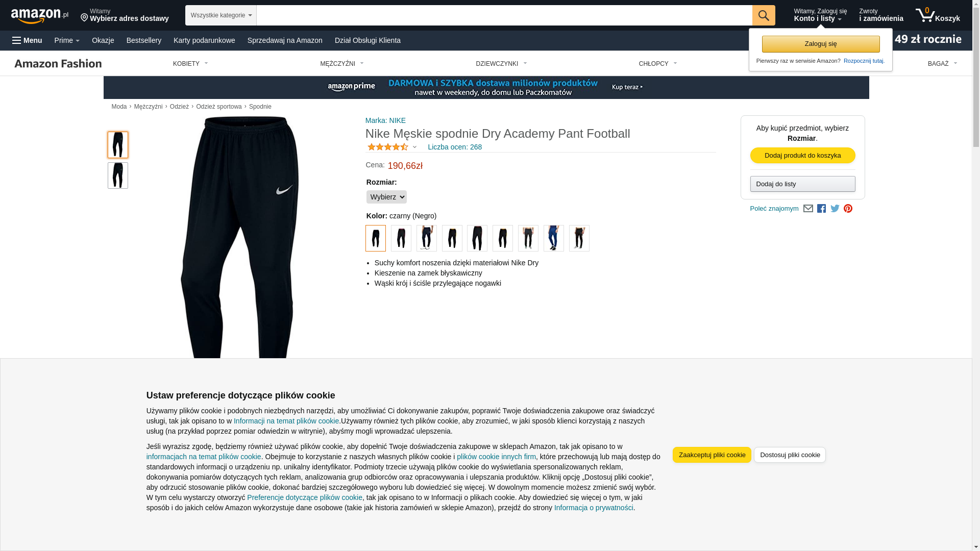Expand star rating breakdown arrow
This screenshot has width=980, height=551.
414,147
